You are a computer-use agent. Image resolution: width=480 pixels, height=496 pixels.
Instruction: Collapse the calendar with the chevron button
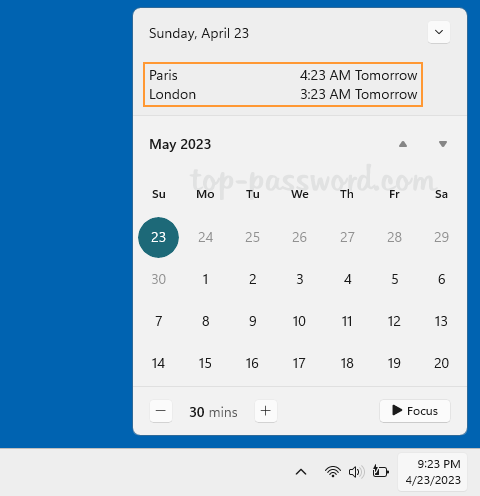tap(439, 32)
